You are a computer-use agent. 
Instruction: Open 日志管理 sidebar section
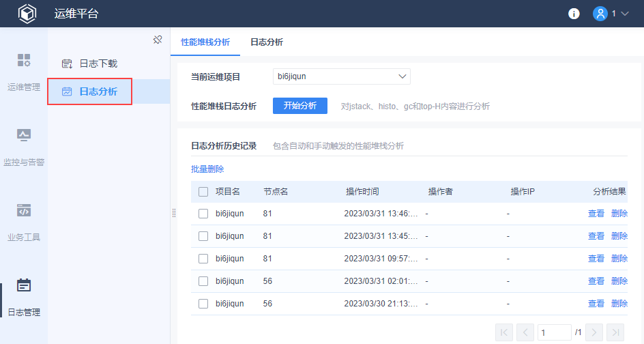pyautogui.click(x=24, y=297)
